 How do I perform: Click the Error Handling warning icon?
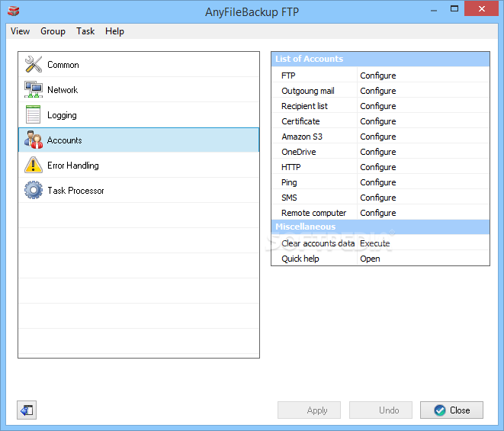pos(34,165)
